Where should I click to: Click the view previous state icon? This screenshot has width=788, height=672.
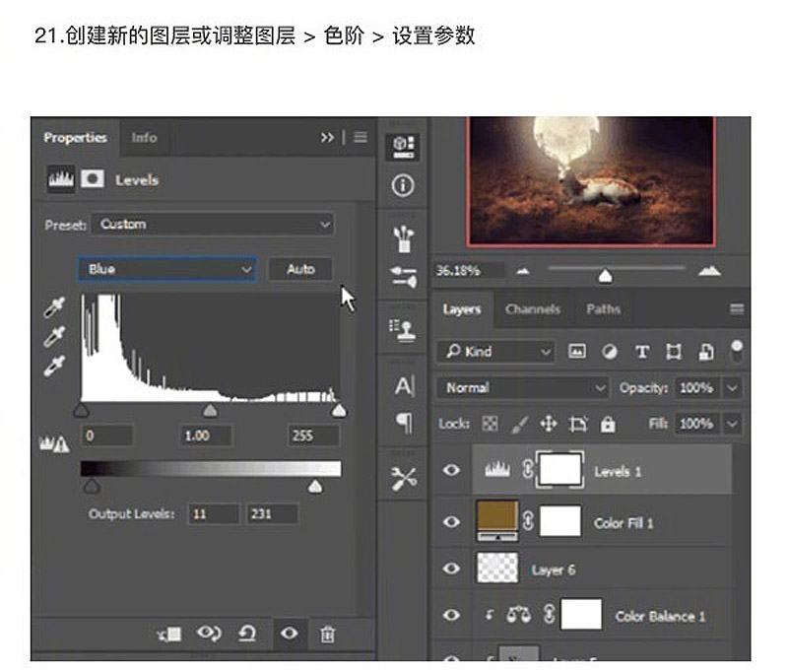click(x=209, y=634)
